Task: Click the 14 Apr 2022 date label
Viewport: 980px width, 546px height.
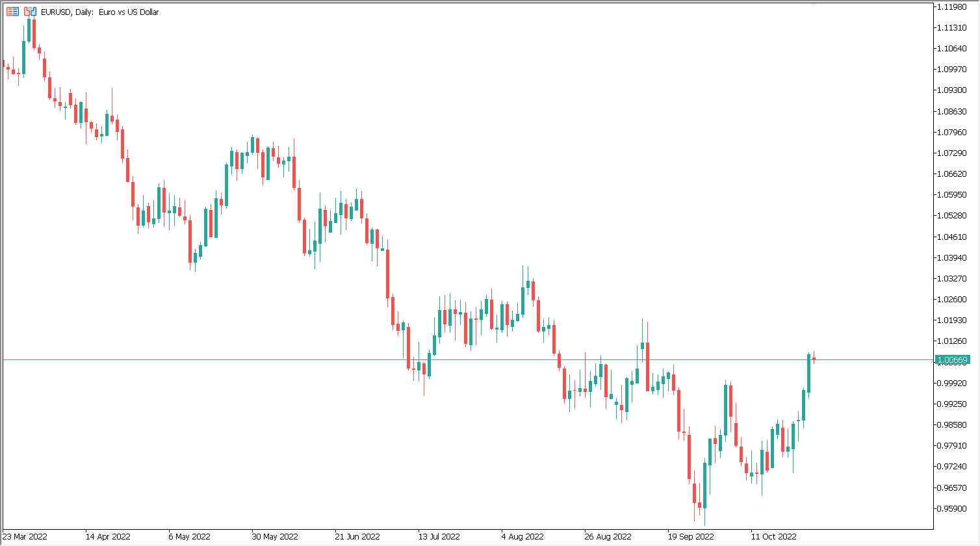Action: (x=108, y=537)
